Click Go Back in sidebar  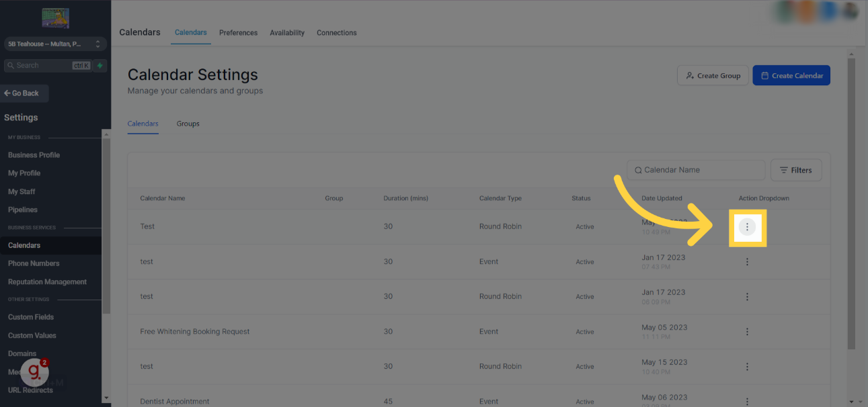point(25,93)
